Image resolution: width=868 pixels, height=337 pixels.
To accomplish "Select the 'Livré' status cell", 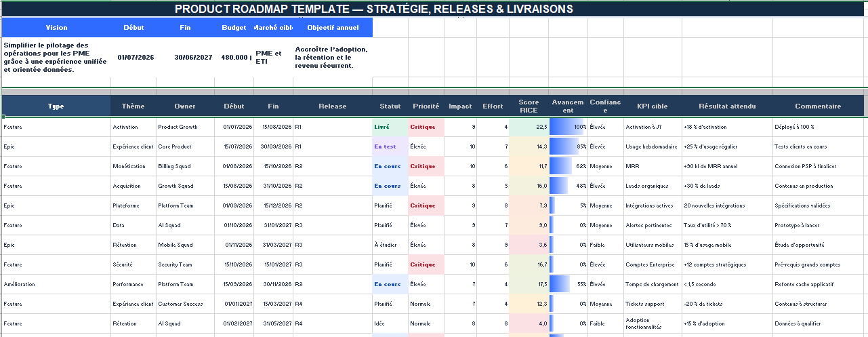I will coord(390,127).
